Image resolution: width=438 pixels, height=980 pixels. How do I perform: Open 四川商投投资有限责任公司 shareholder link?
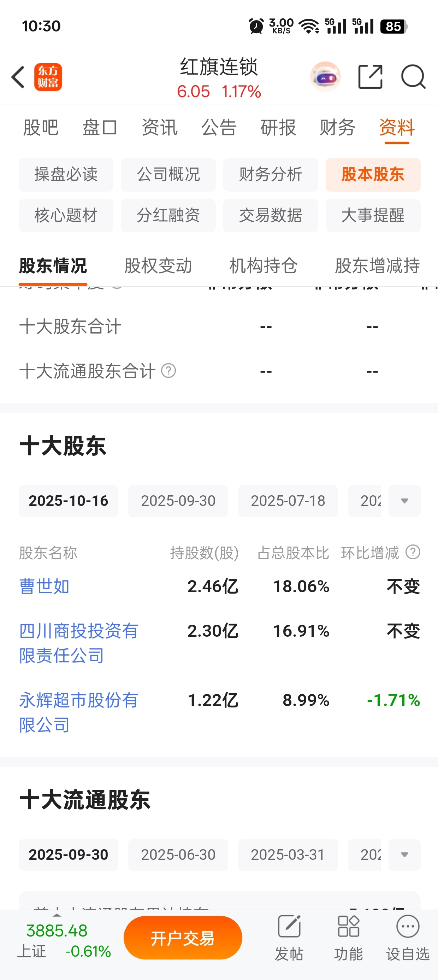pos(79,643)
